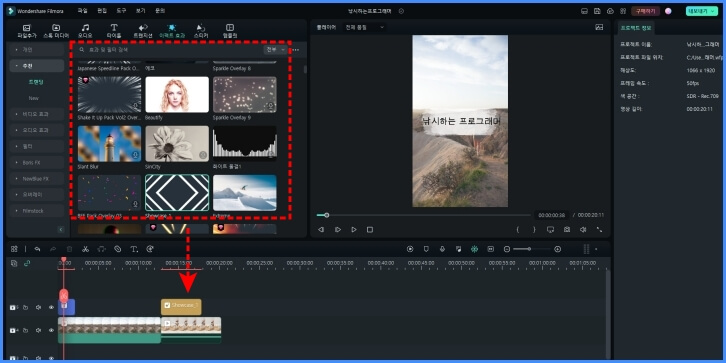Expand the 비디오 효과 category
This screenshot has width=726, height=363.
pyautogui.click(x=37, y=114)
